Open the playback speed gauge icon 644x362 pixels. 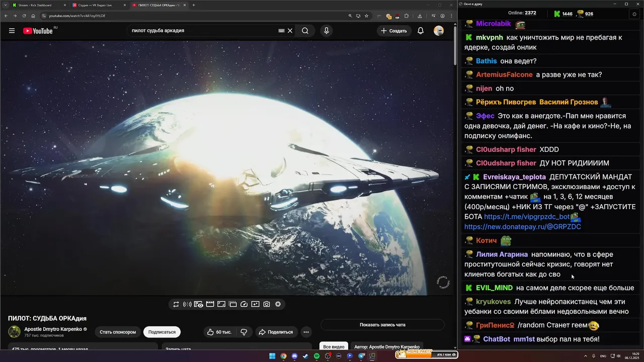tap(244, 304)
